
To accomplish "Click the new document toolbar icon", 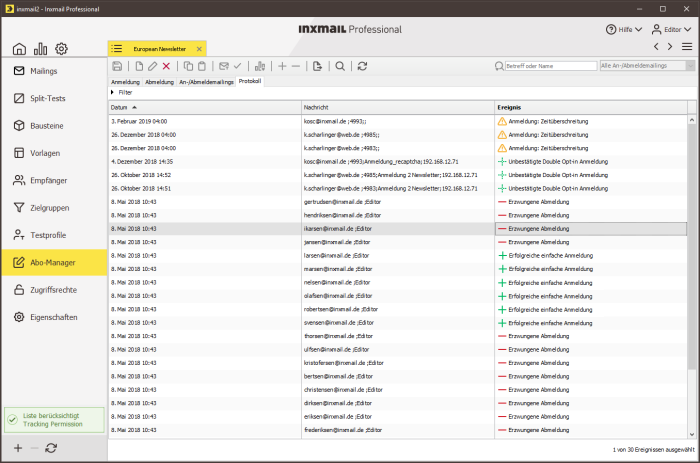I will [x=139, y=66].
